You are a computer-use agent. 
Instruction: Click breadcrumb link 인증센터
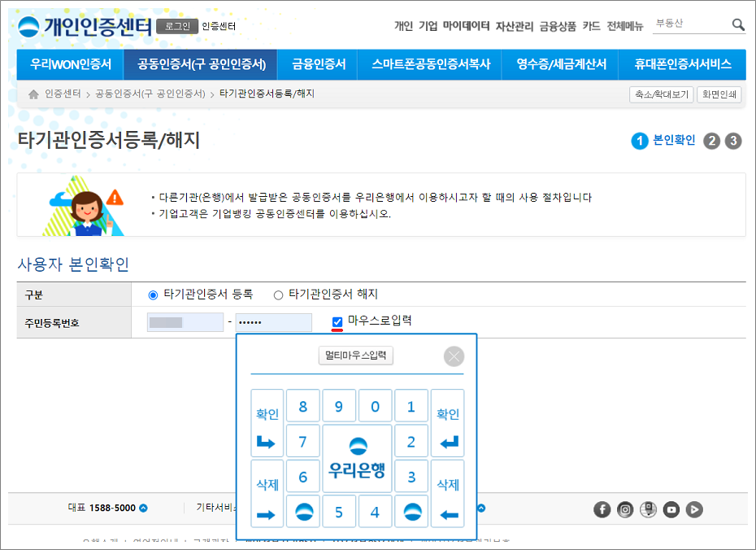point(63,94)
